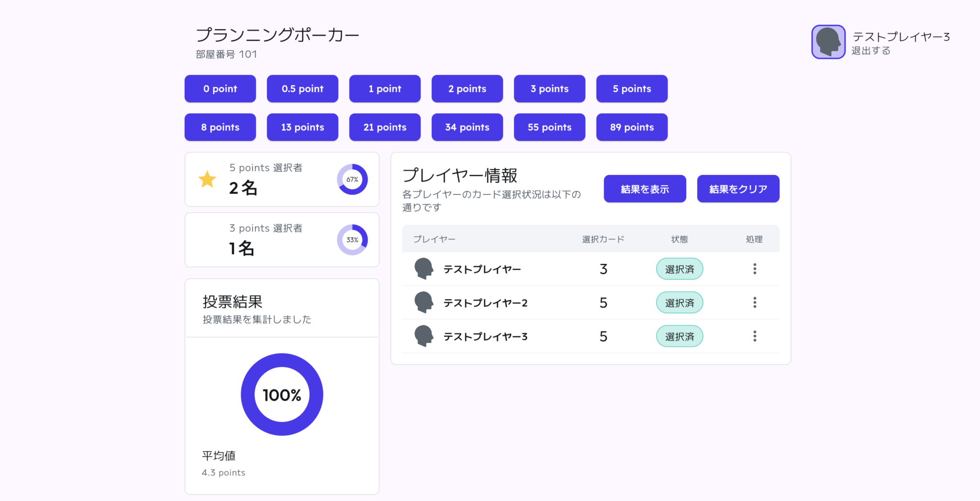The height and width of the screenshot is (501, 980).
Task: Select the 0.5 point card
Action: click(x=302, y=89)
